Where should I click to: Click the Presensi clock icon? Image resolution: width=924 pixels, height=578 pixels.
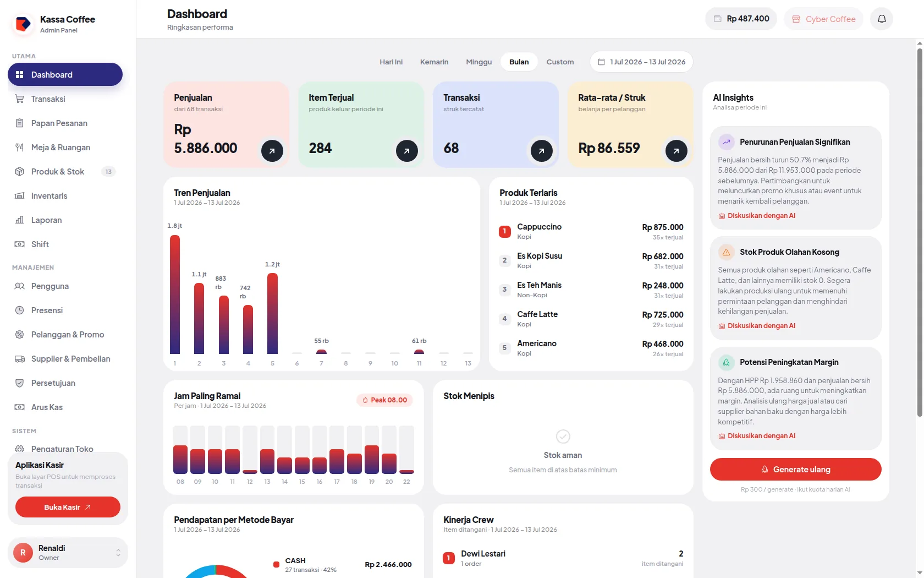[20, 310]
